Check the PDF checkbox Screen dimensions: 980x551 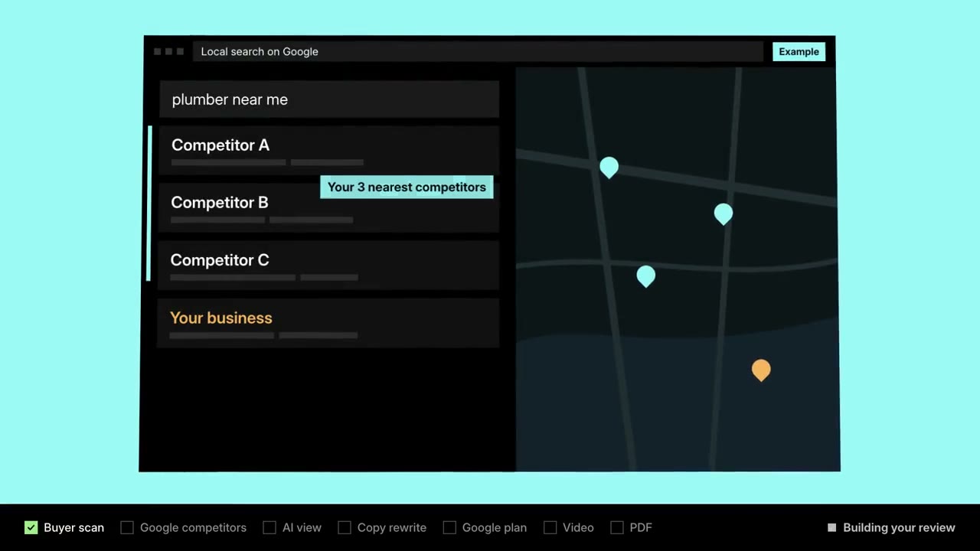[617, 527]
